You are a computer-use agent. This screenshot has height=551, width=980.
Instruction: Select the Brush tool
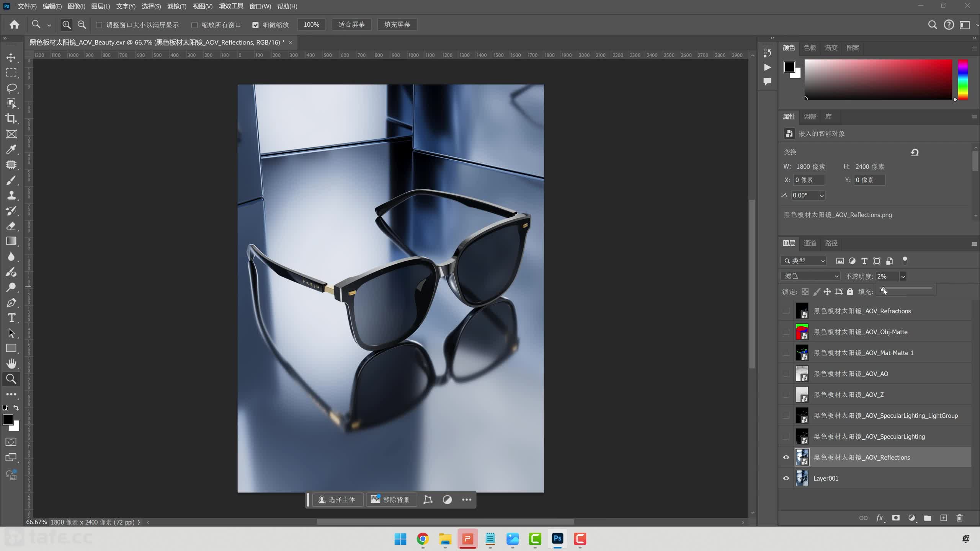tap(11, 180)
